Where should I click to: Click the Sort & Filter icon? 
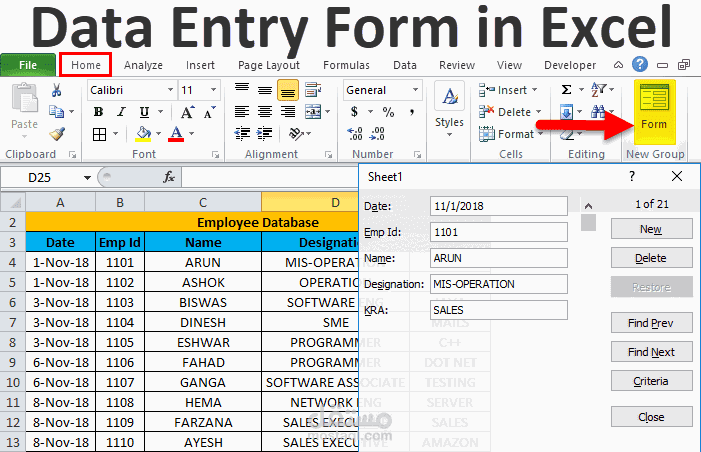pos(598,89)
